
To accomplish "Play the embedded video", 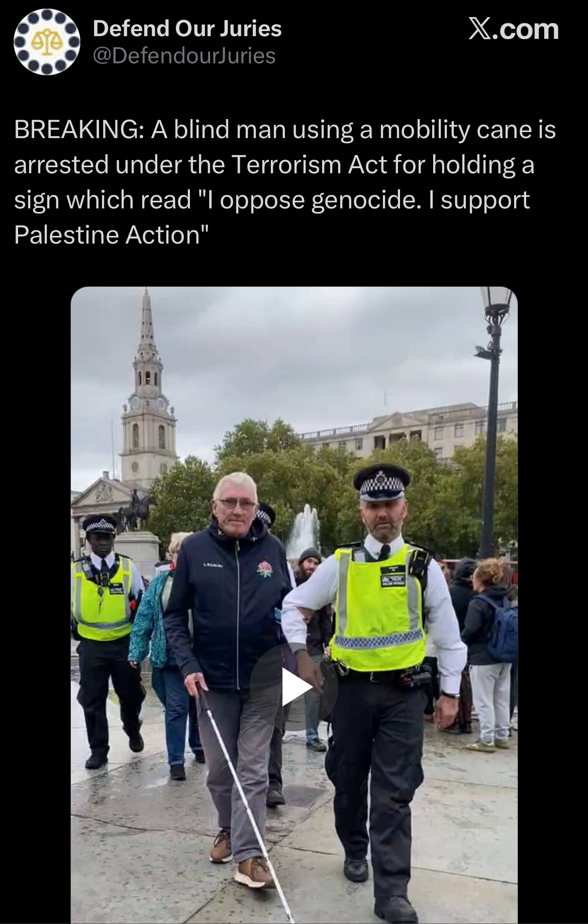I will coord(293,686).
